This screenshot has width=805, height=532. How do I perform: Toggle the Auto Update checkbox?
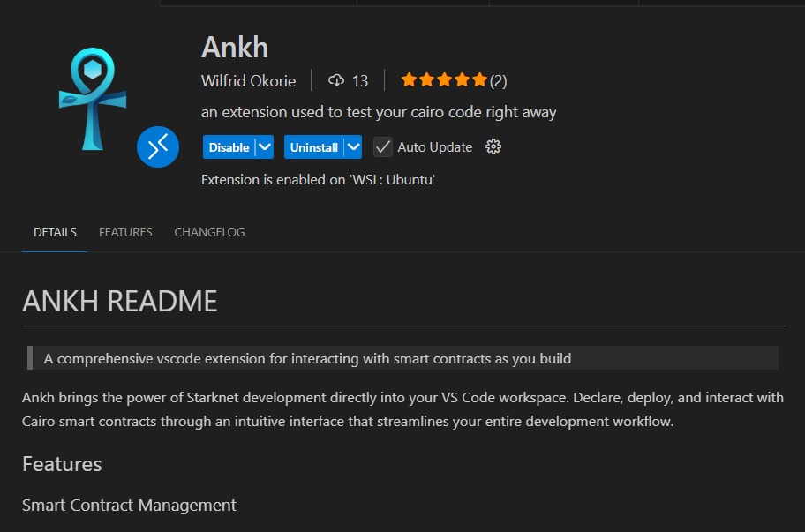coord(382,147)
